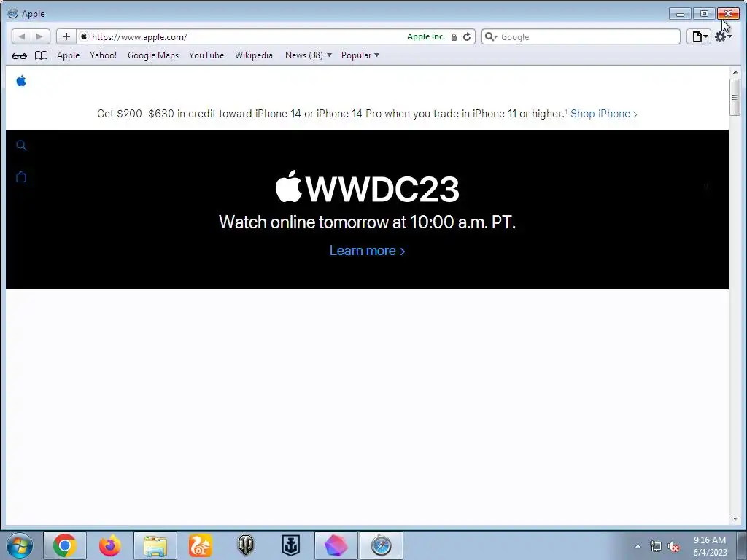Screen dimensions: 747x560
Task: Click the vertical scrollbar down arrow
Action: click(735, 518)
